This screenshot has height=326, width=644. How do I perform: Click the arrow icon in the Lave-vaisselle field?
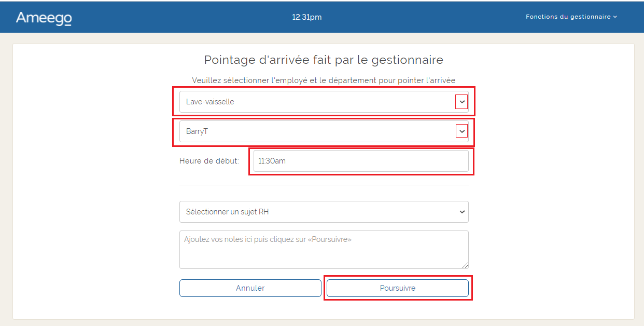pos(461,102)
